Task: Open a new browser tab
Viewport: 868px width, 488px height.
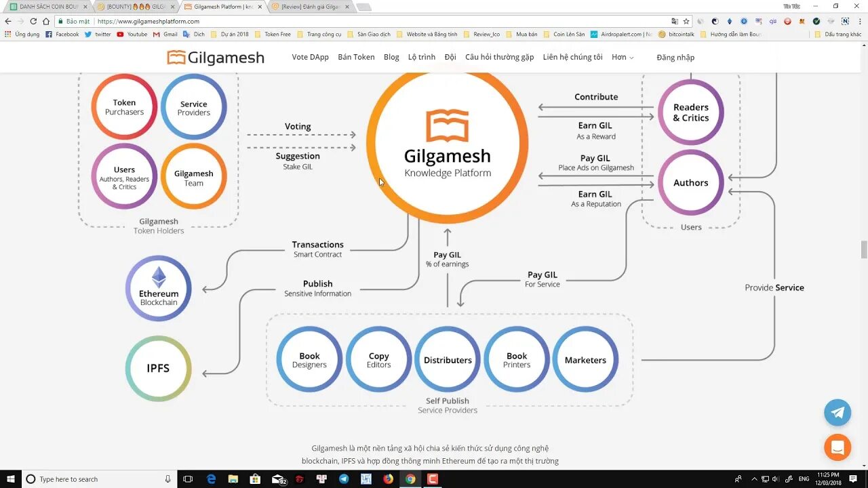Action: click(x=363, y=7)
